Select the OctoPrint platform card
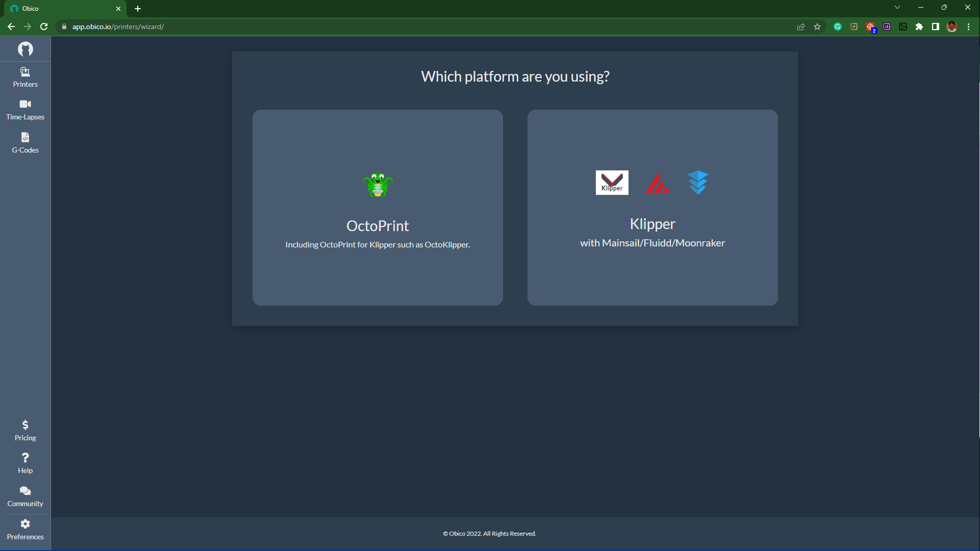The height and width of the screenshot is (551, 980). (378, 208)
